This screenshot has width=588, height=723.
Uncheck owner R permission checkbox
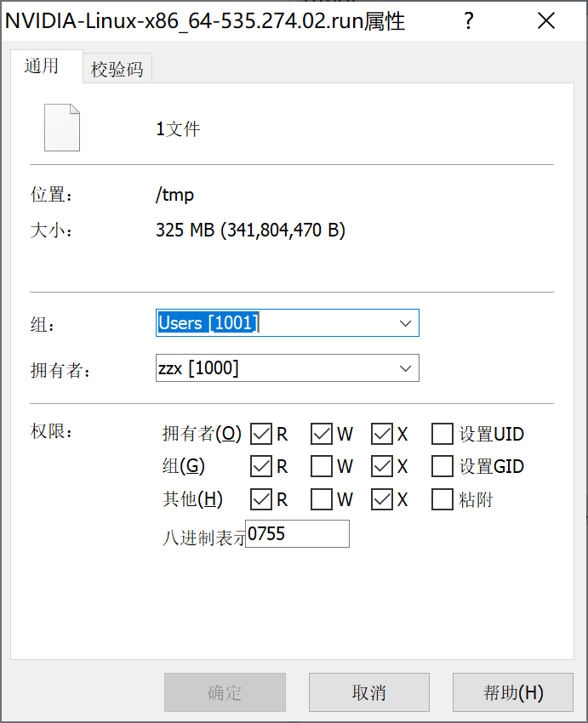262,434
